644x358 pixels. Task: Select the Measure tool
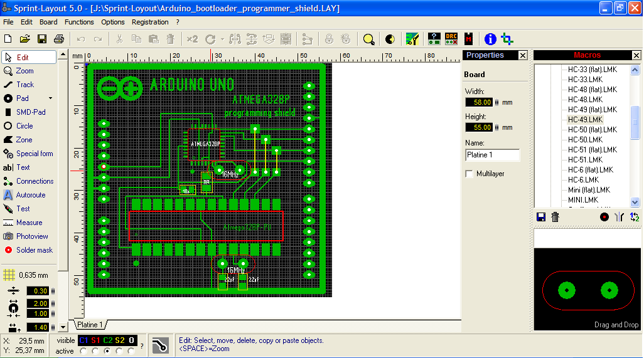tap(29, 223)
